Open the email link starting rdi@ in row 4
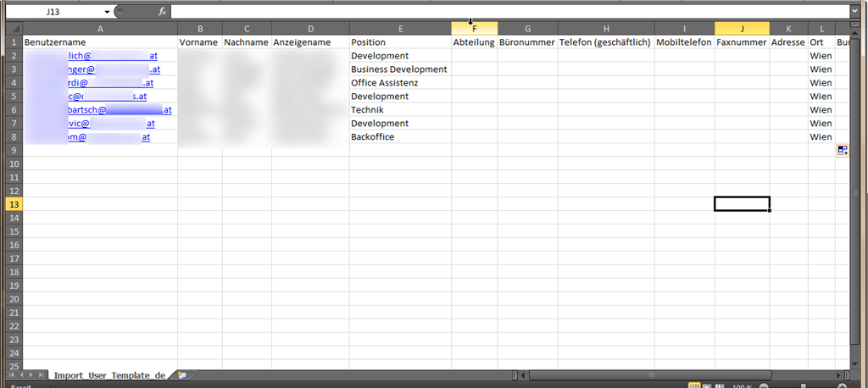The width and height of the screenshot is (868, 388). [x=111, y=83]
